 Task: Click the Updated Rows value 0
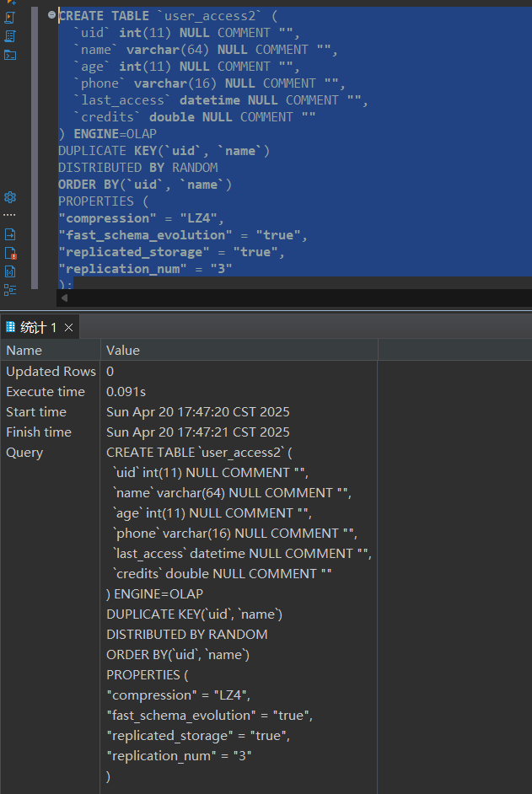110,371
